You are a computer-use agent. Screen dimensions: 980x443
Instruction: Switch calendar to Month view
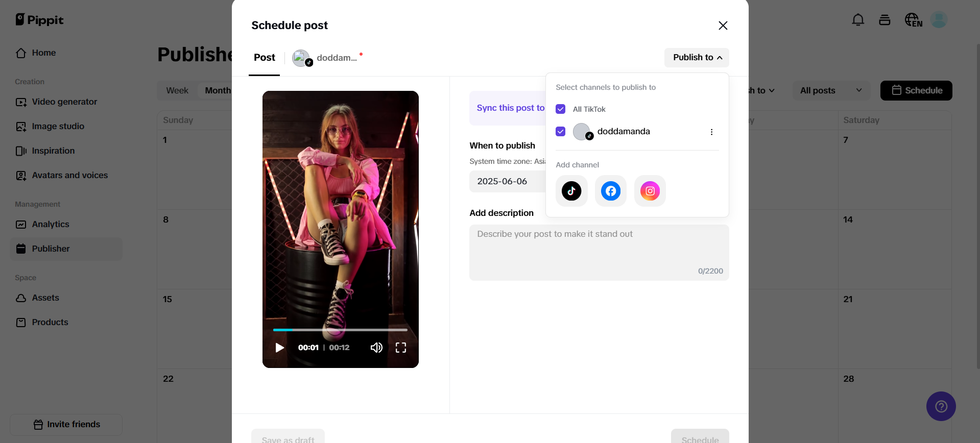(x=218, y=90)
